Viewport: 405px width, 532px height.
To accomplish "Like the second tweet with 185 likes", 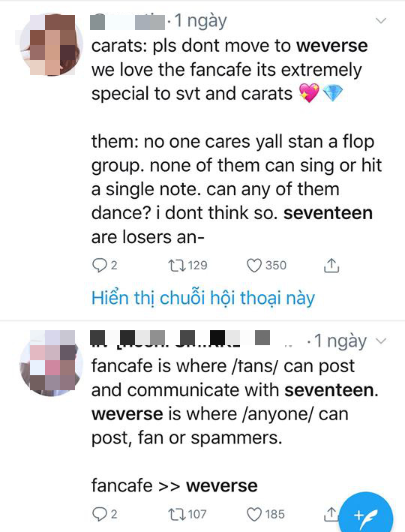I will click(254, 514).
